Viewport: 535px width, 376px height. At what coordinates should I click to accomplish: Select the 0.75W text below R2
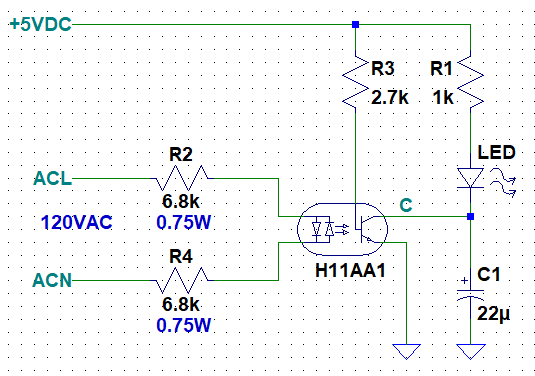184,223
